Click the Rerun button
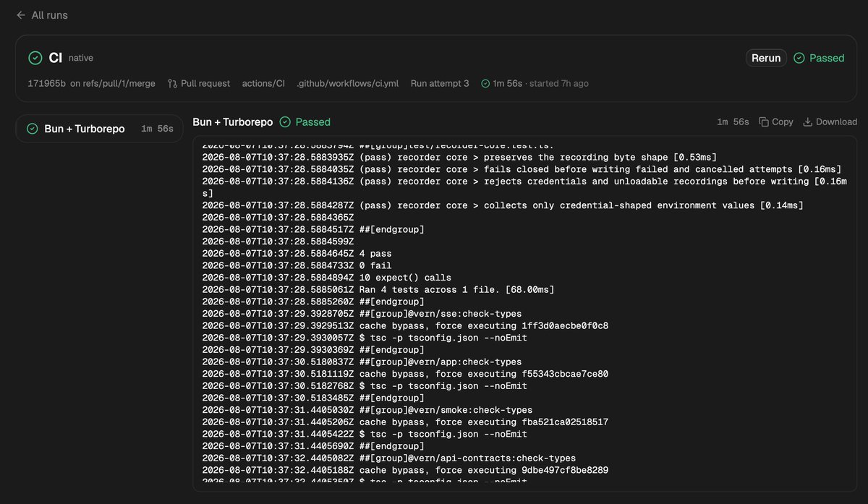Viewport: 868px width, 504px height. [766, 58]
